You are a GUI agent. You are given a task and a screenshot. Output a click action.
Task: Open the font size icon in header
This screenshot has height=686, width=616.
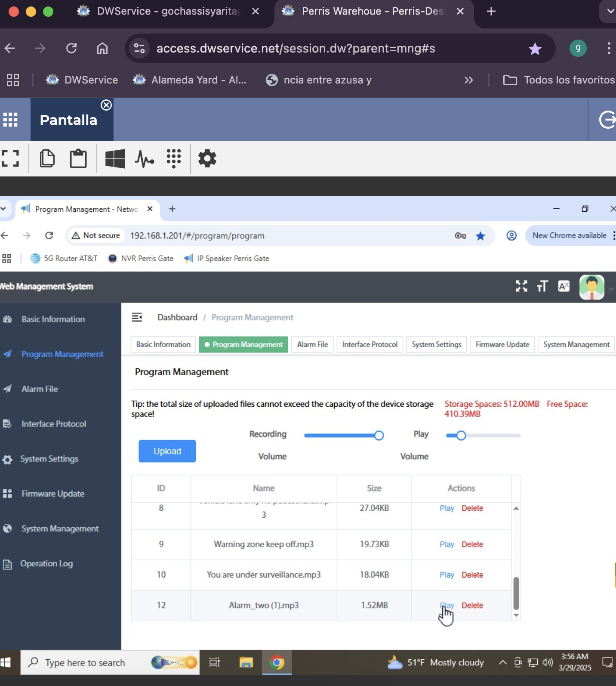point(542,286)
